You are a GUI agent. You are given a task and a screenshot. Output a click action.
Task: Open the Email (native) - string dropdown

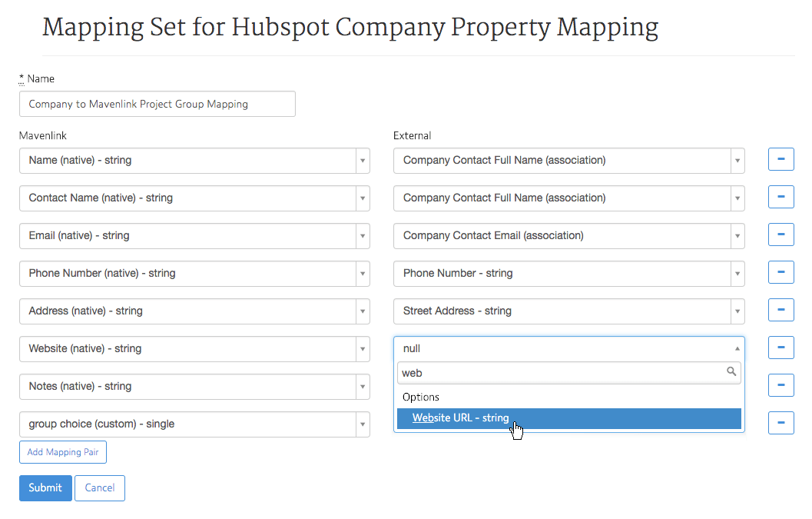pos(194,236)
